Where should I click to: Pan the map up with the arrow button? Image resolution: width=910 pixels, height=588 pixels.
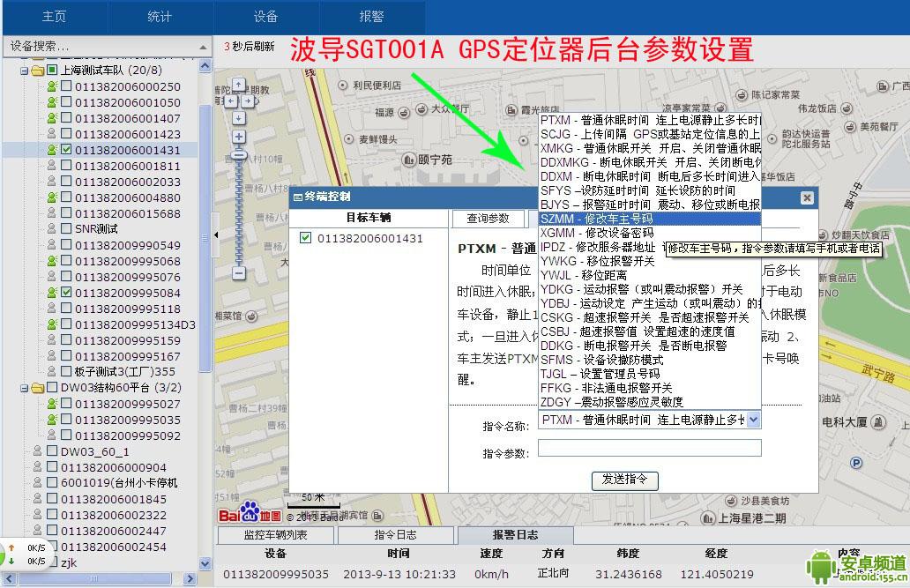[239, 85]
